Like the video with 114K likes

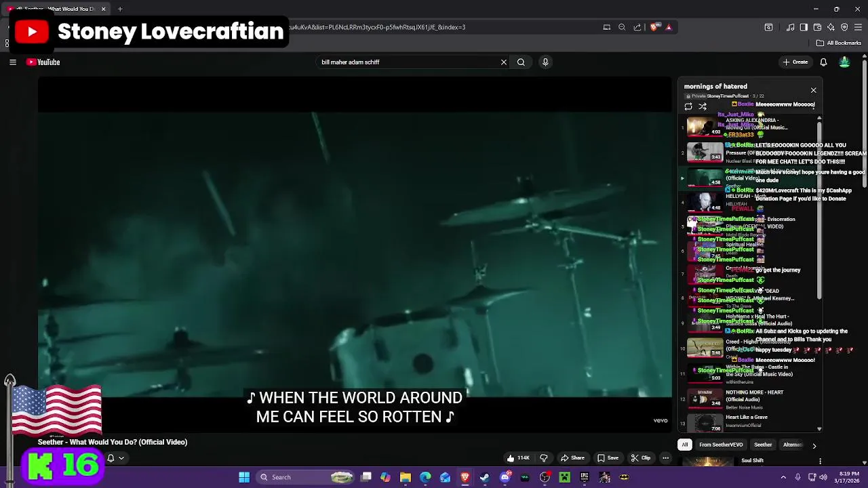point(518,458)
